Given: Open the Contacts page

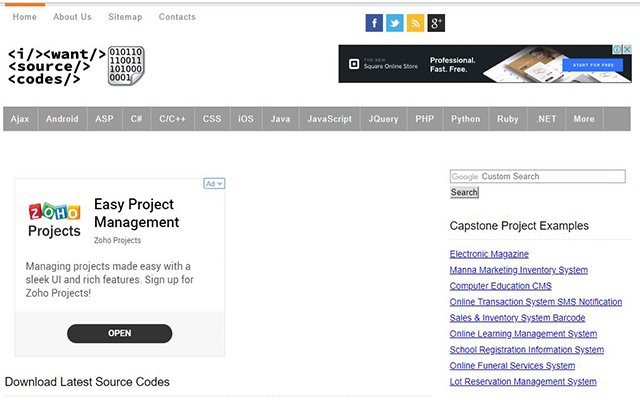Looking at the screenshot, I should (177, 17).
